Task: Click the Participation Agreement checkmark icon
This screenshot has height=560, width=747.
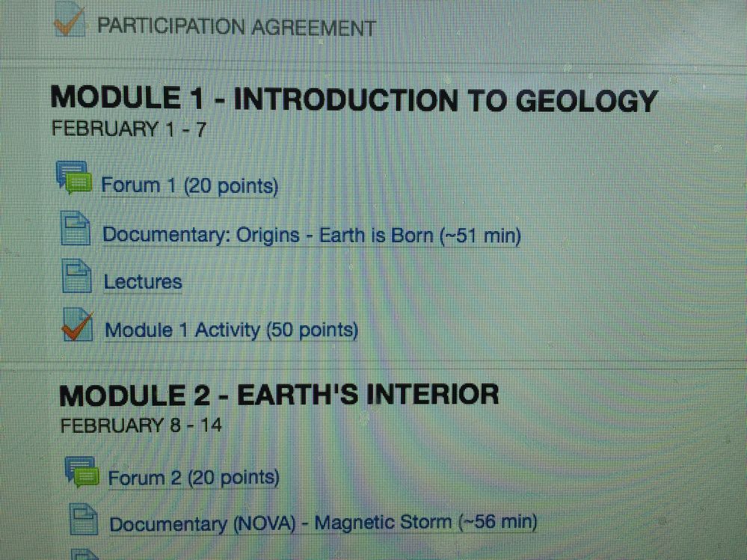Action: pos(68,22)
